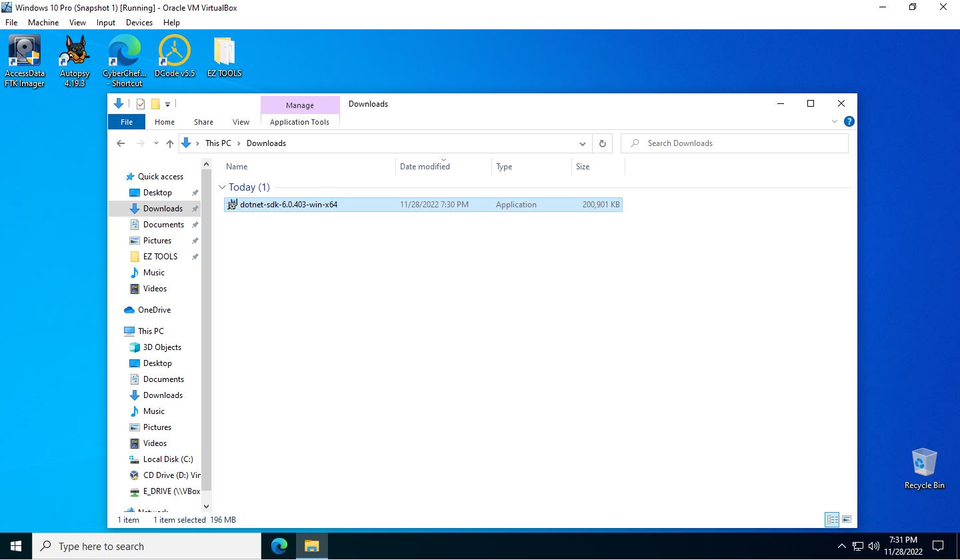Screen dimensions: 960x560
Task: Click New folder icon in quick access toolbar
Action: (x=155, y=104)
